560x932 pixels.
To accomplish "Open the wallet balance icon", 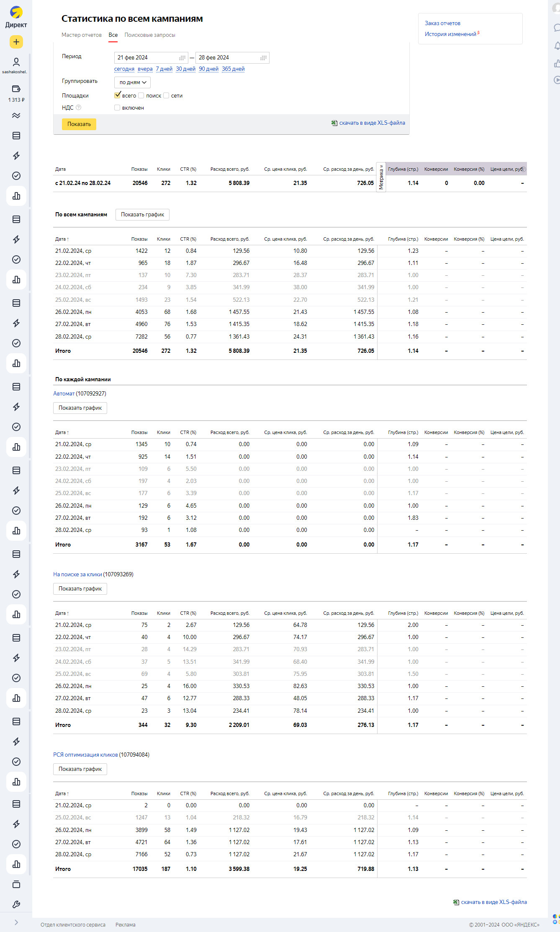I will tap(16, 89).
